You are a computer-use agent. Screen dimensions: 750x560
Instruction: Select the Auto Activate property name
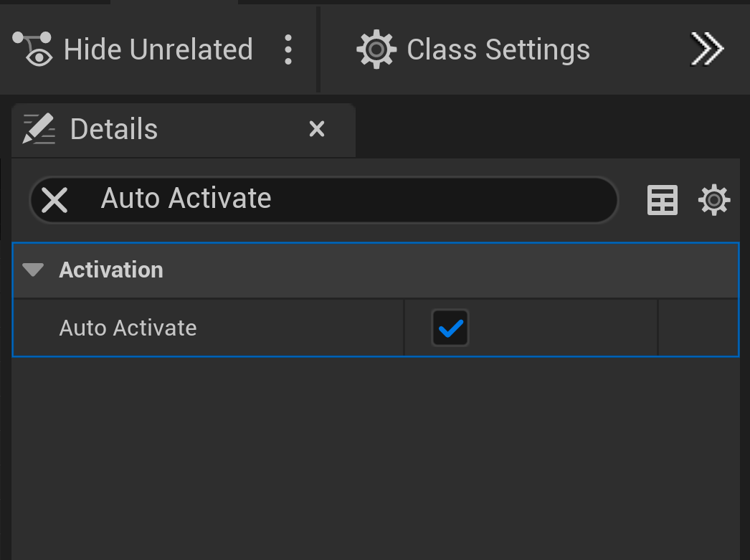[x=128, y=328]
